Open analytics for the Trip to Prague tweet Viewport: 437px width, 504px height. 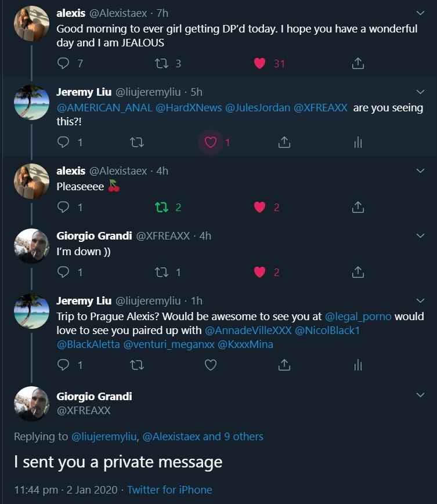click(357, 365)
